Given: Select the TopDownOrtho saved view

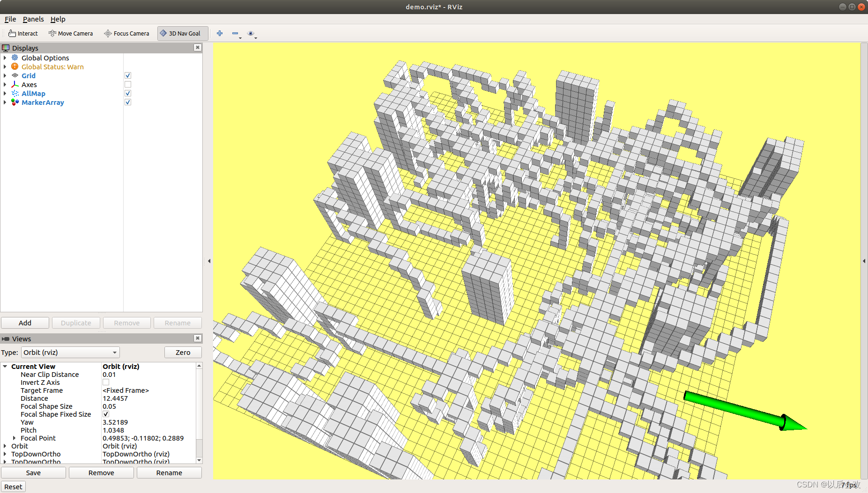Looking at the screenshot, I should [x=36, y=454].
